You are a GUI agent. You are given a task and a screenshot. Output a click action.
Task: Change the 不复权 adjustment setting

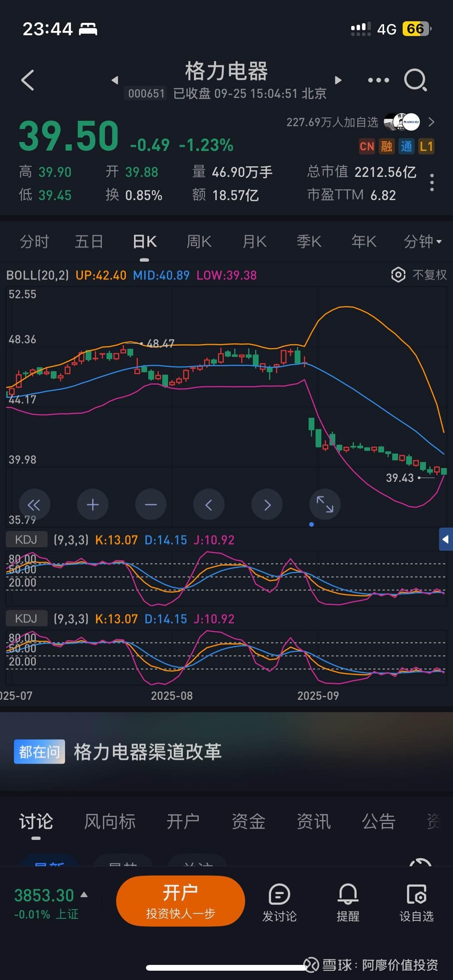pyautogui.click(x=429, y=275)
